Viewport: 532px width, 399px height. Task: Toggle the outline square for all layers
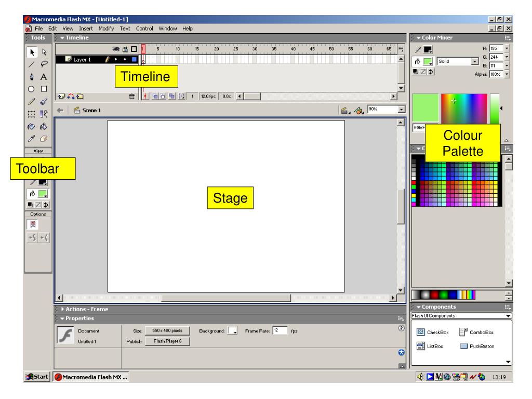pos(134,49)
